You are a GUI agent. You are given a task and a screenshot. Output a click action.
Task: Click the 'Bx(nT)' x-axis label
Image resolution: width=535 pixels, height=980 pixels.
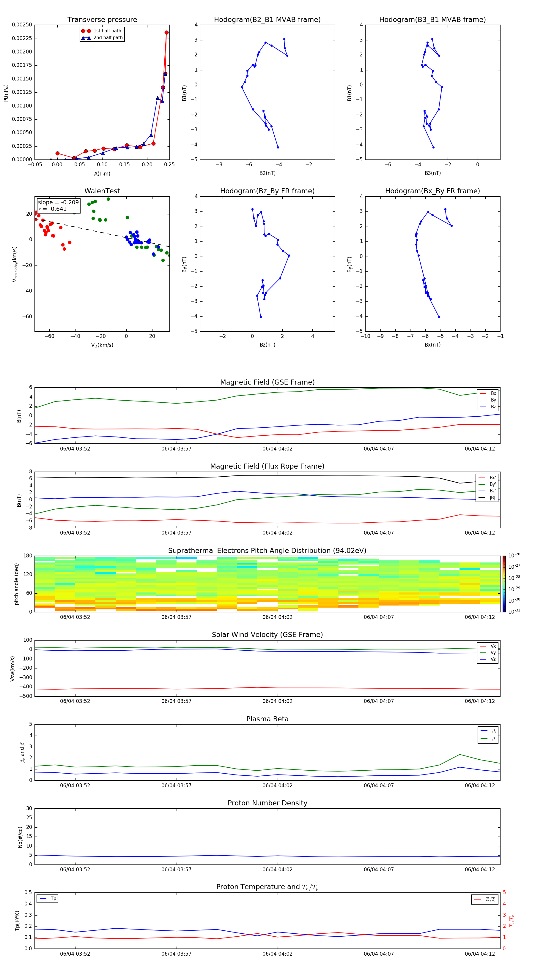pyautogui.click(x=432, y=345)
